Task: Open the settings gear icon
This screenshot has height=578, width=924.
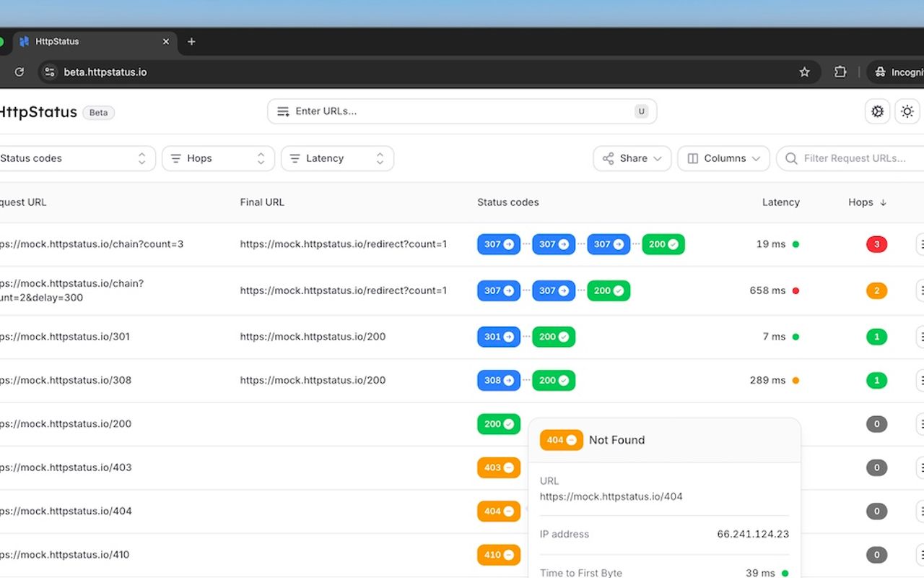Action: [x=878, y=111]
